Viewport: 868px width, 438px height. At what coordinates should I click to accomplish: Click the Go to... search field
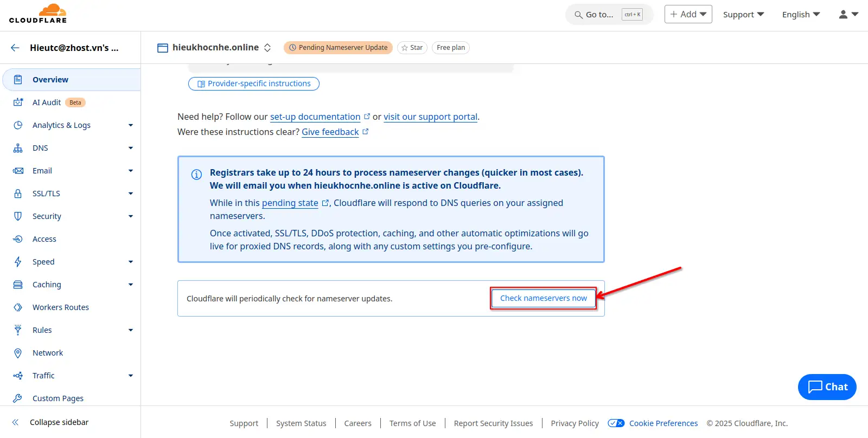(608, 15)
